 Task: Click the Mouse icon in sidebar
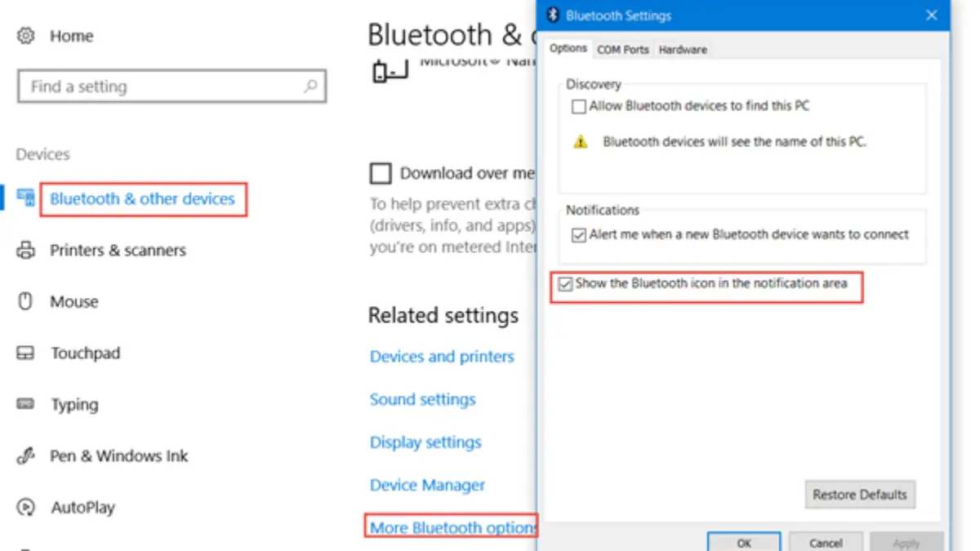(26, 301)
